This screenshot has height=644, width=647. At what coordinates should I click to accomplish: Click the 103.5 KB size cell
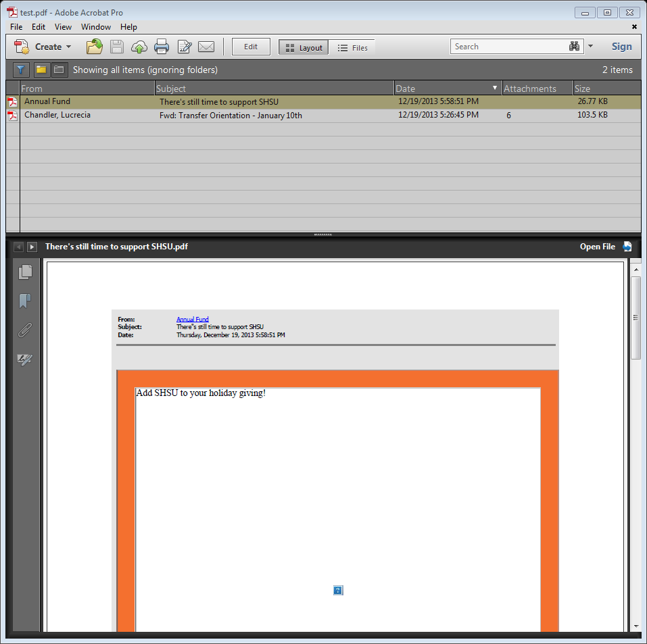pos(592,115)
